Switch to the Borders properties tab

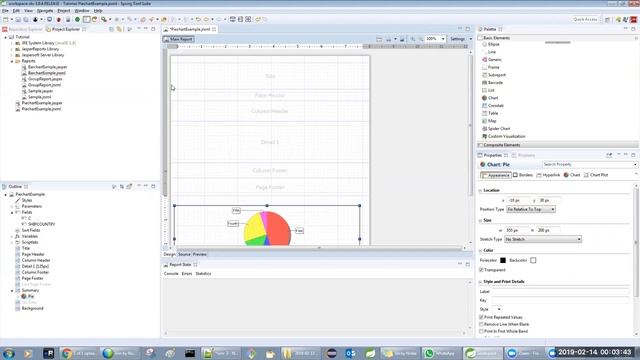click(523, 175)
